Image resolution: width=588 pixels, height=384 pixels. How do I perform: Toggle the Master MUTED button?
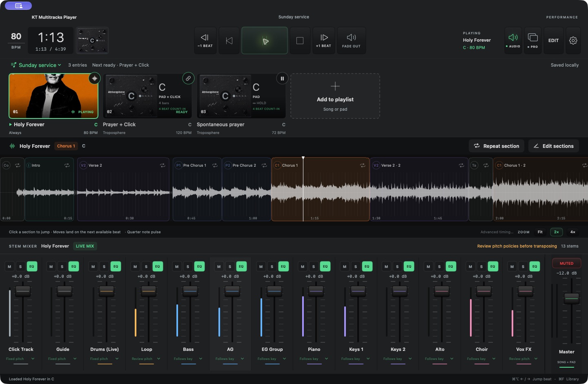coord(566,263)
